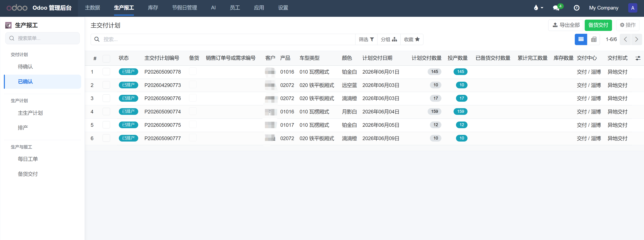This screenshot has height=240, width=644.
Task: Focus the 搜索菜单 sidebar search field
Action: (x=43, y=38)
